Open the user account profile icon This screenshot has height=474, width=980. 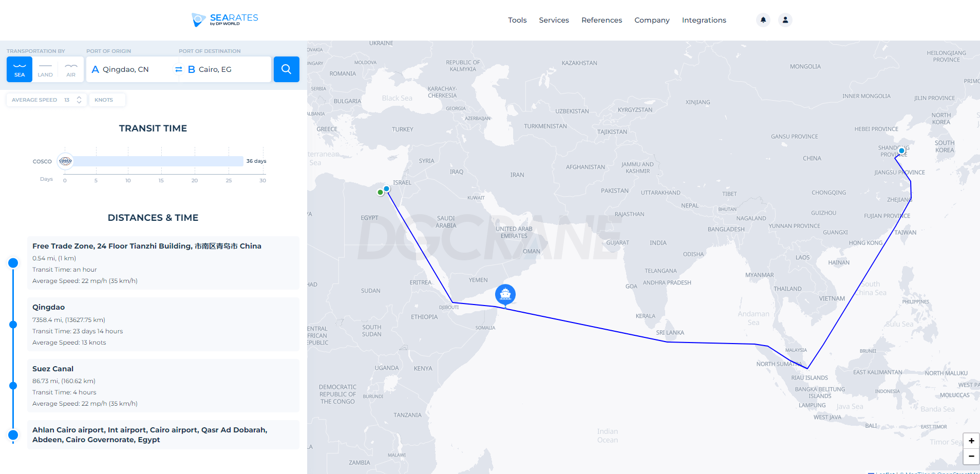[785, 20]
